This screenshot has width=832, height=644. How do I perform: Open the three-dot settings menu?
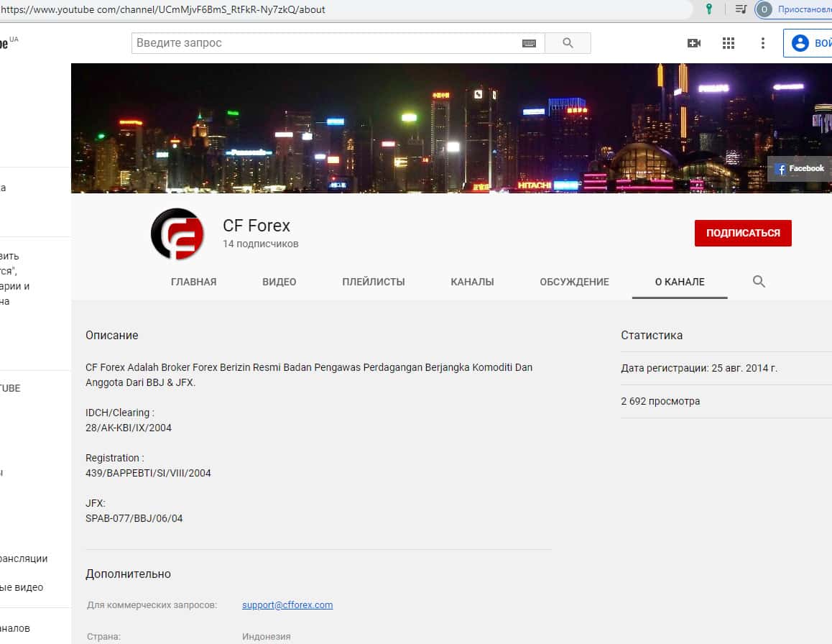pos(763,43)
